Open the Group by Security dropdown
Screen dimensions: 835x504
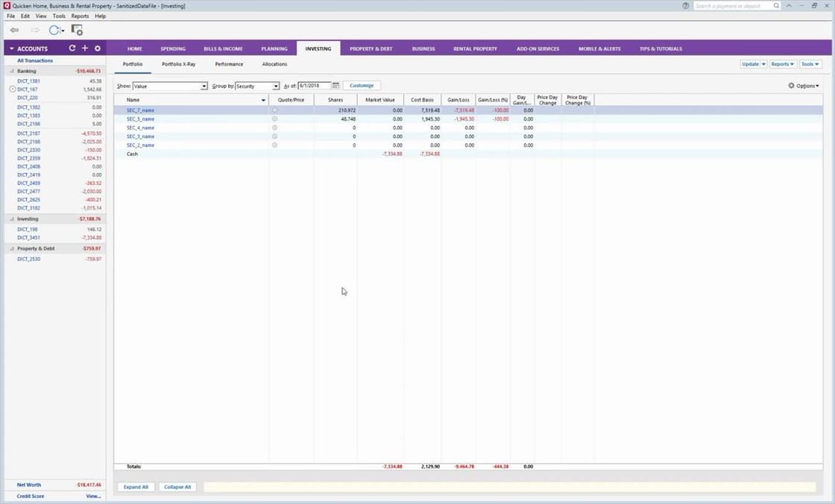pyautogui.click(x=276, y=86)
